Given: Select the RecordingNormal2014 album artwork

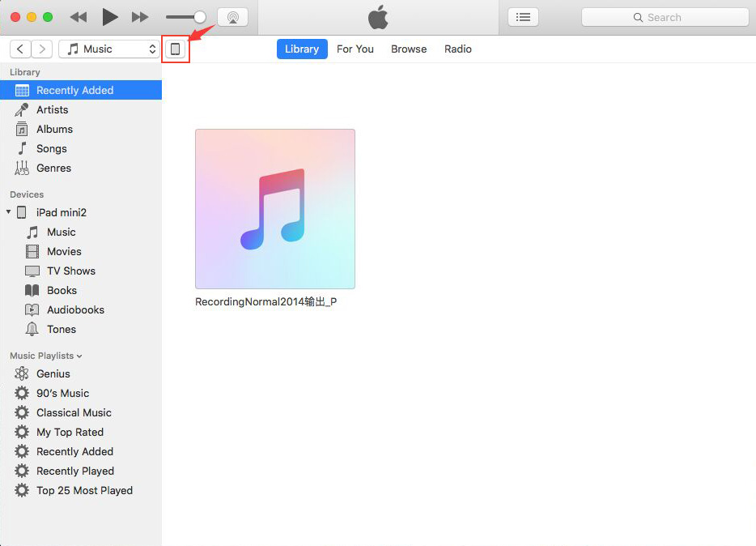Looking at the screenshot, I should tap(274, 209).
